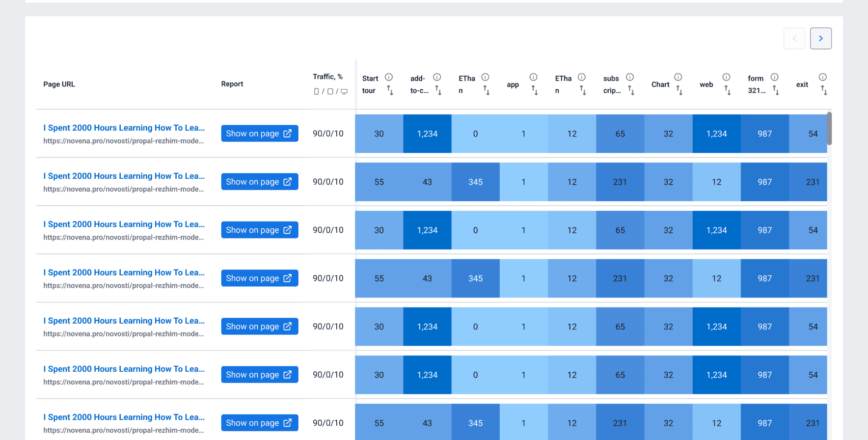Click the mobile device icon under Traffic

[x=316, y=92]
